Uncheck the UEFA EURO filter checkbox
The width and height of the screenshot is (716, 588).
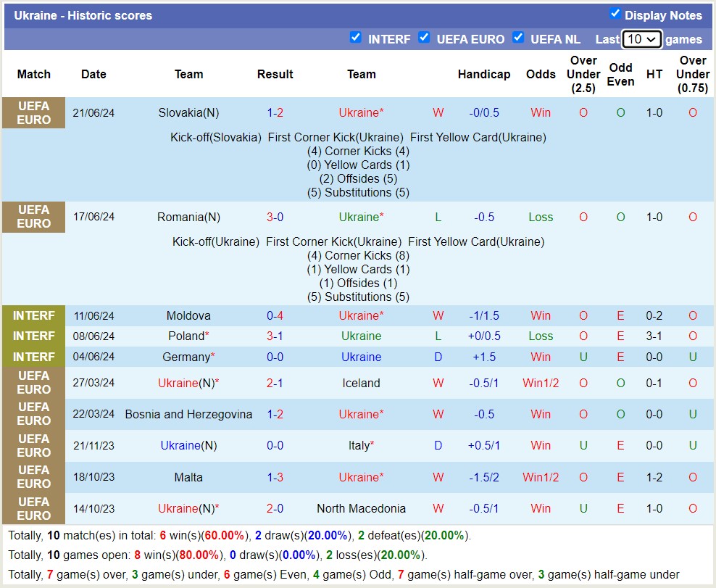(x=424, y=38)
